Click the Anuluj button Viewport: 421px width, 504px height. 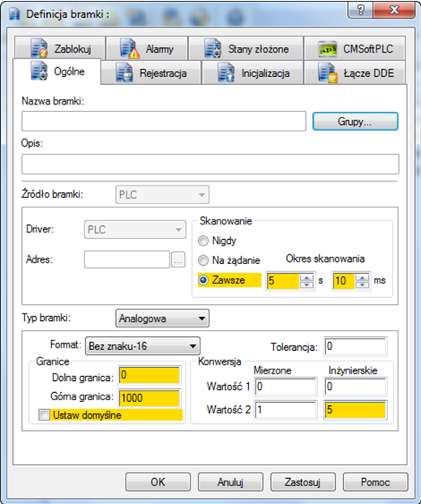230,482
